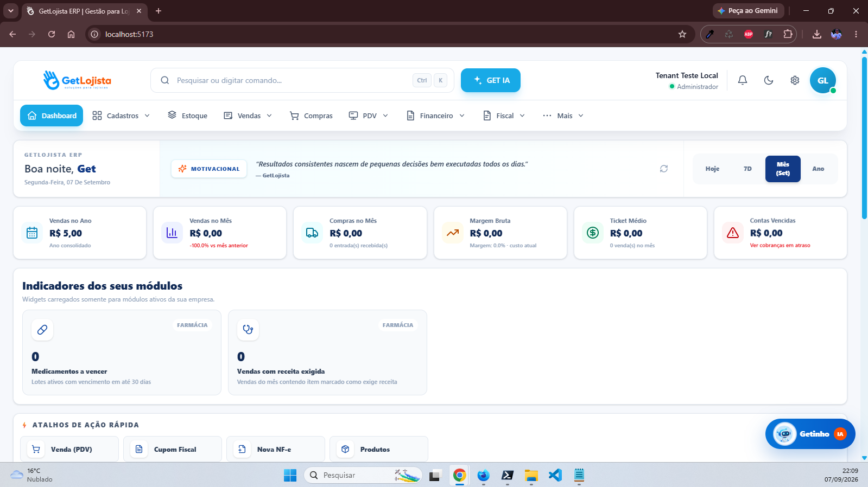This screenshot has width=868, height=487.
Task: Click the Compras no Mês truck icon
Action: 312,233
